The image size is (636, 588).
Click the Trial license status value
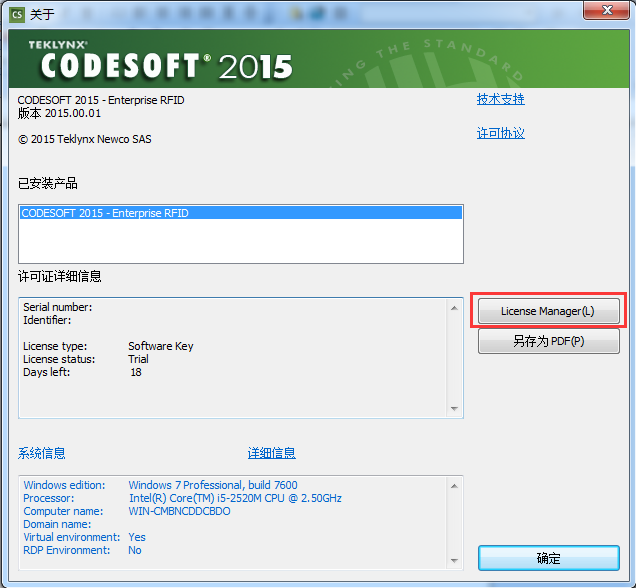tap(138, 359)
